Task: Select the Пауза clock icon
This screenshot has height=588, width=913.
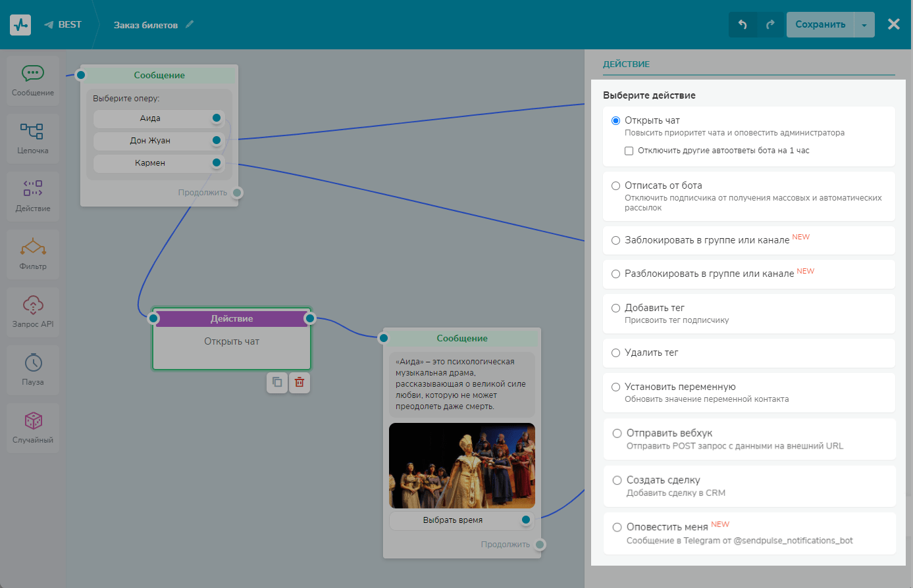Action: coord(32,363)
